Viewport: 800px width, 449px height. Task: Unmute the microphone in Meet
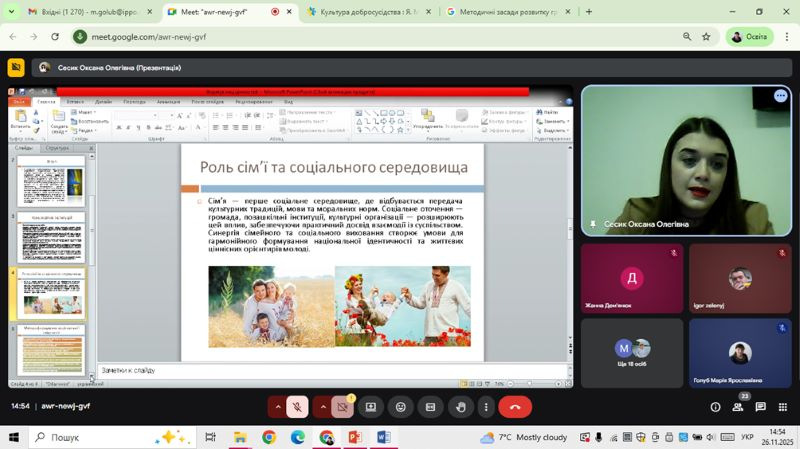pos(296,407)
